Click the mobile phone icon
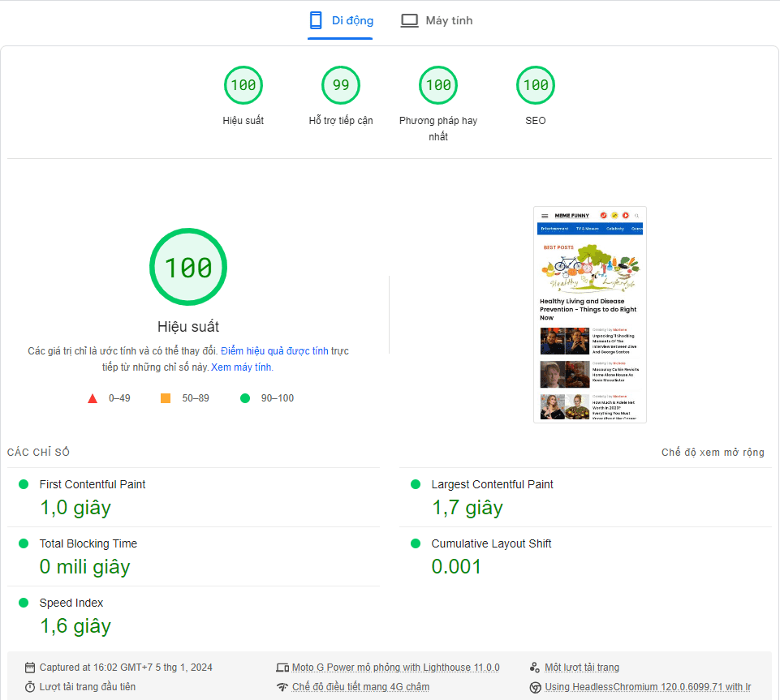The image size is (780, 700). coord(316,20)
